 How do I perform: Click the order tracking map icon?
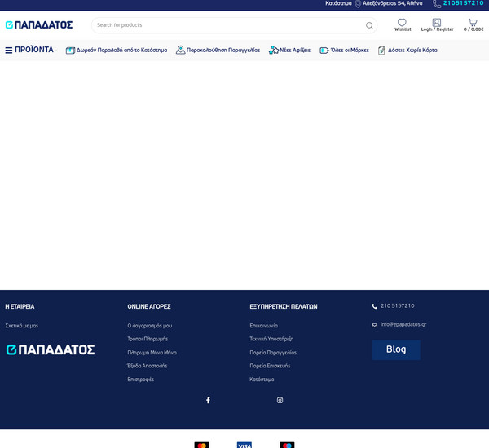(181, 50)
